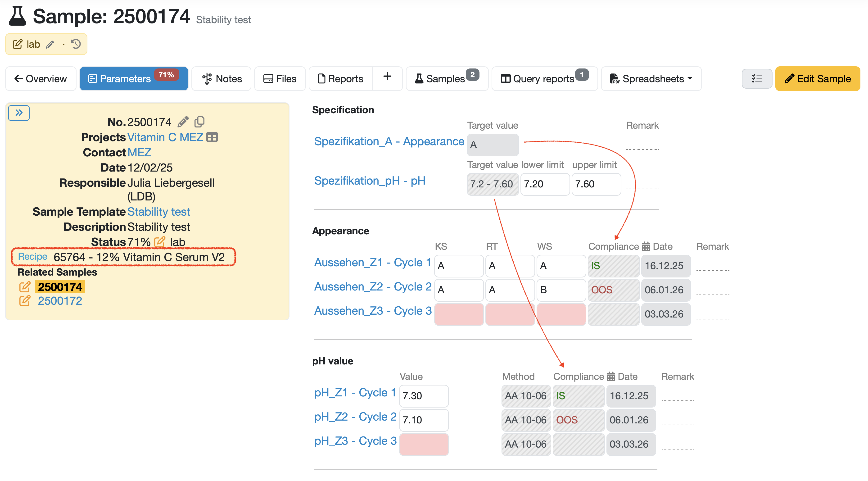
Task: Click the red empty KS field for Cycle 3
Action: coord(459,314)
